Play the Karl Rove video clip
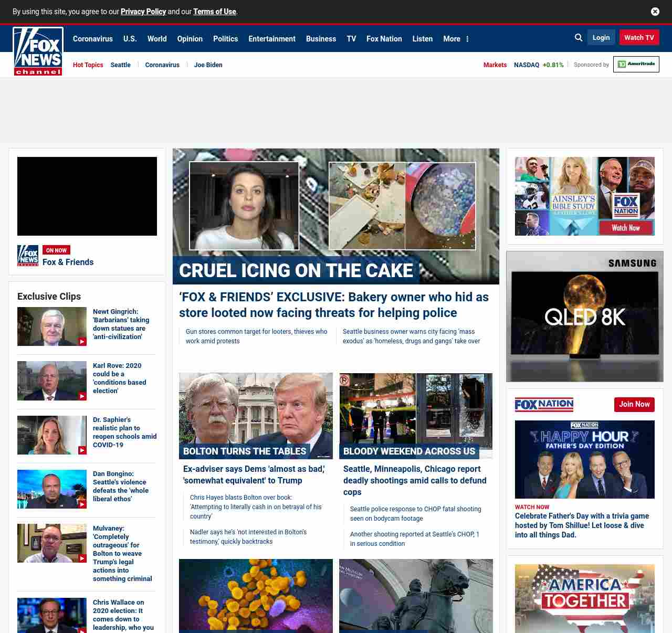 pos(51,381)
